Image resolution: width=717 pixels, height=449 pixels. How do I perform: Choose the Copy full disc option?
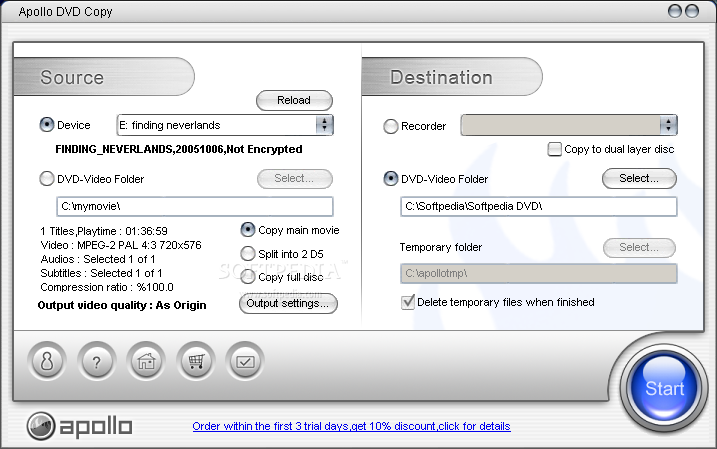point(248,277)
